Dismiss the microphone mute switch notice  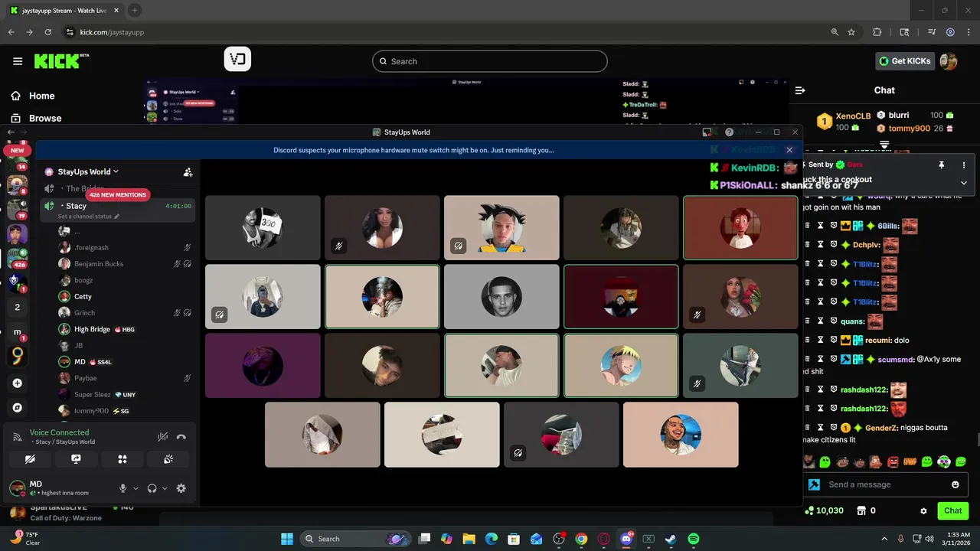[x=789, y=150]
